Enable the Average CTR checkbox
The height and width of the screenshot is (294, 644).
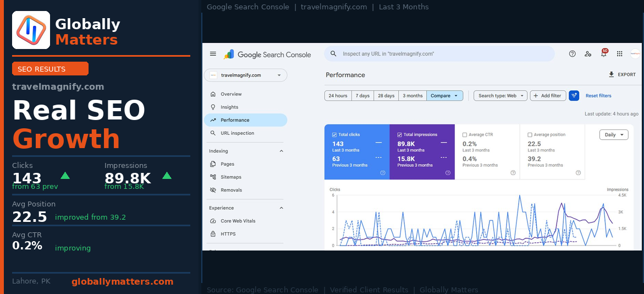click(465, 134)
